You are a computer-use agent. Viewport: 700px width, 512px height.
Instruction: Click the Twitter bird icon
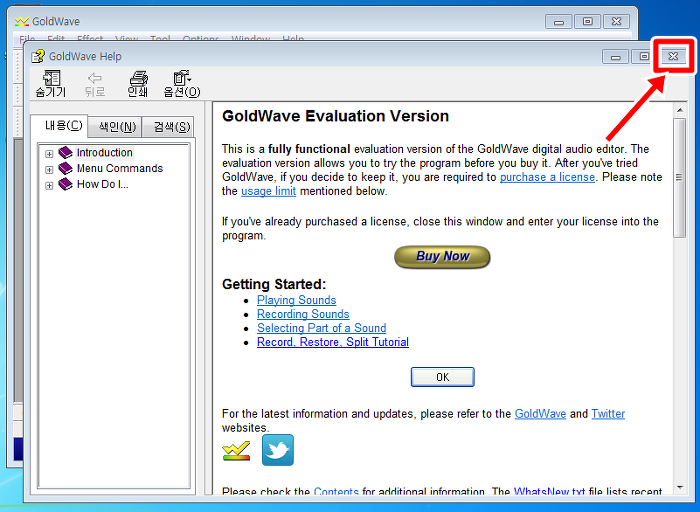click(x=278, y=450)
